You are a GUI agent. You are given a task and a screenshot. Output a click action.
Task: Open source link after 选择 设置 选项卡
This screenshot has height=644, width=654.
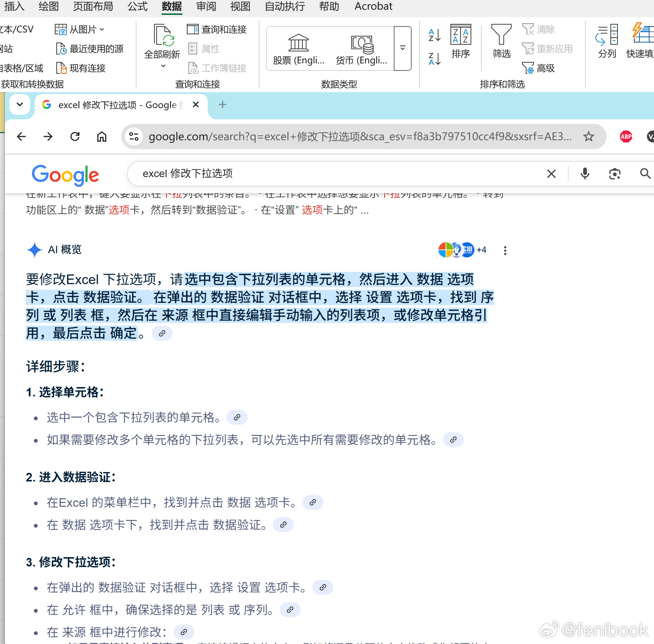pyautogui.click(x=323, y=588)
